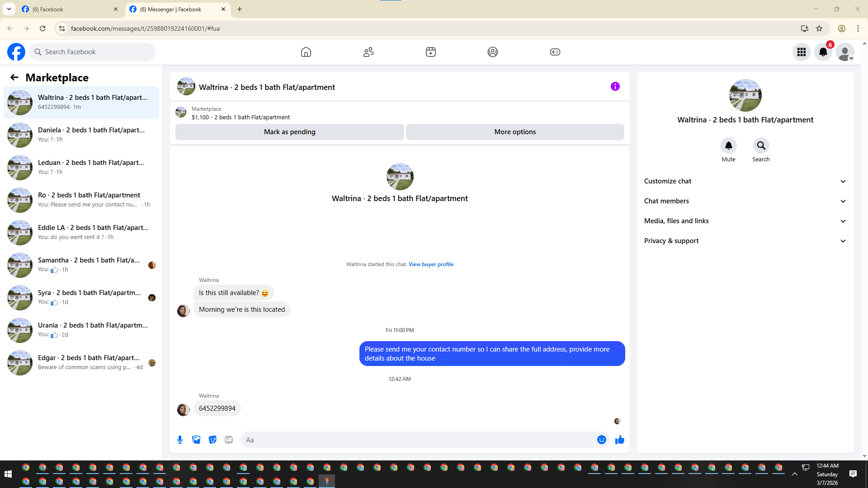Viewport: 868px width, 488px height.
Task: Send a thumbs-up like
Action: point(619,440)
